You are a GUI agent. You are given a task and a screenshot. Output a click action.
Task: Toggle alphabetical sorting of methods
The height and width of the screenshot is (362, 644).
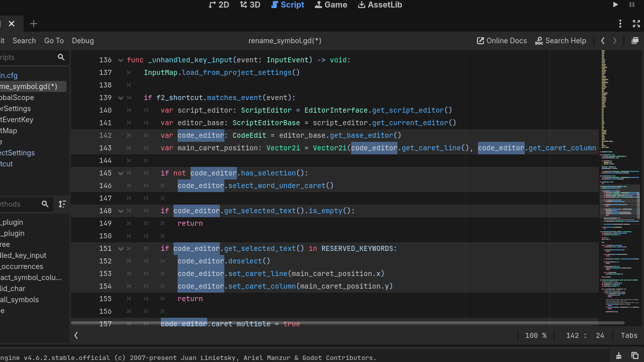(62, 204)
